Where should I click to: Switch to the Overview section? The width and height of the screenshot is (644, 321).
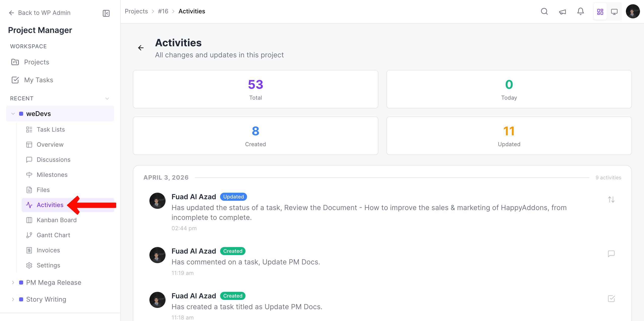50,144
